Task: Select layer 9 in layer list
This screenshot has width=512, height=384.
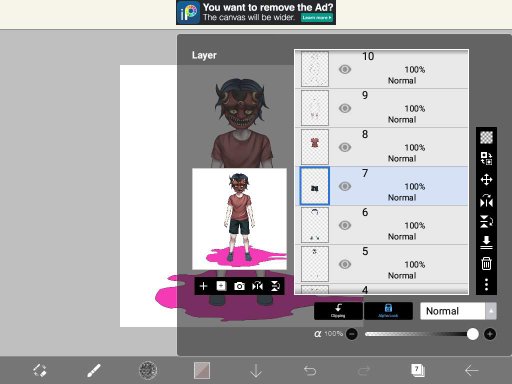Action: (x=382, y=108)
